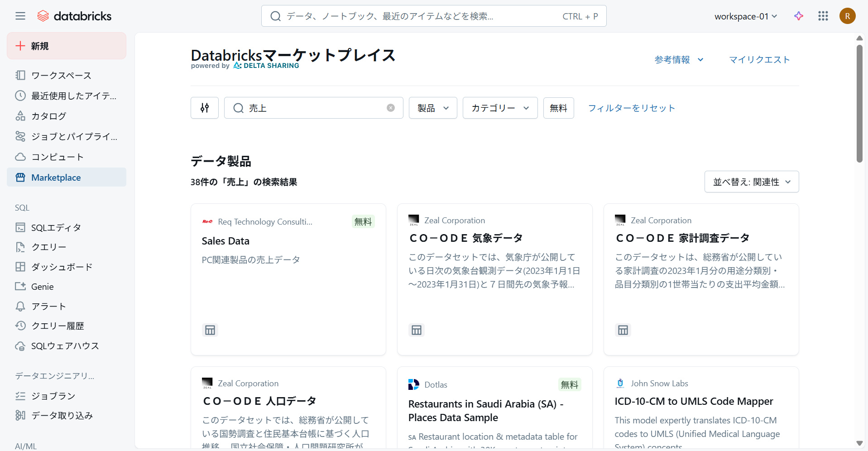Expand the カテゴリー dropdown filter
The image size is (868, 451).
[500, 108]
